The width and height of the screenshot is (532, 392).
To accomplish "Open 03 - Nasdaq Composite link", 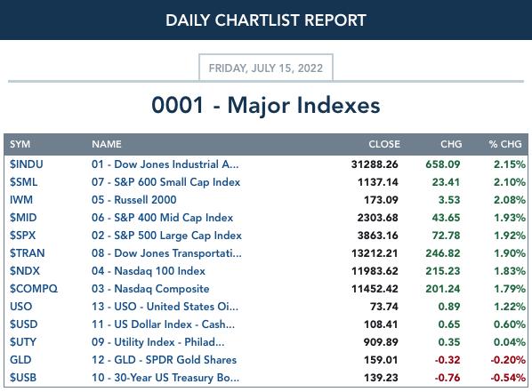I will coord(150,289).
